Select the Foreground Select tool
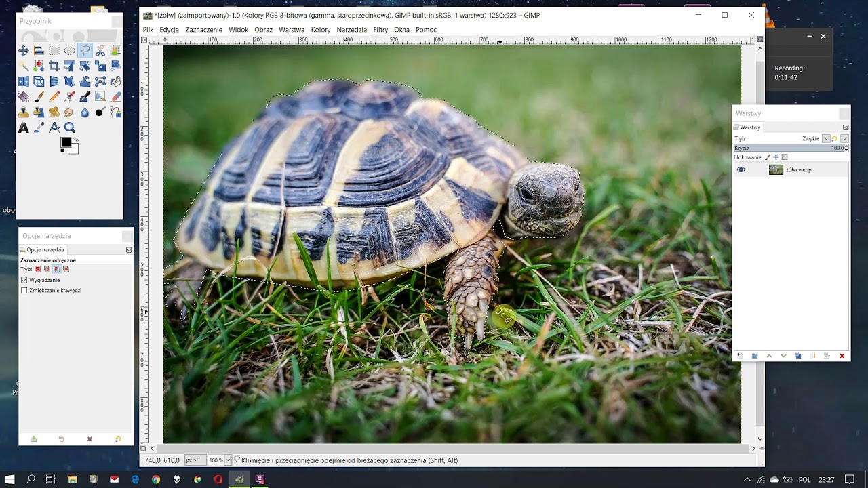Viewport: 868px width, 488px height. tap(116, 50)
